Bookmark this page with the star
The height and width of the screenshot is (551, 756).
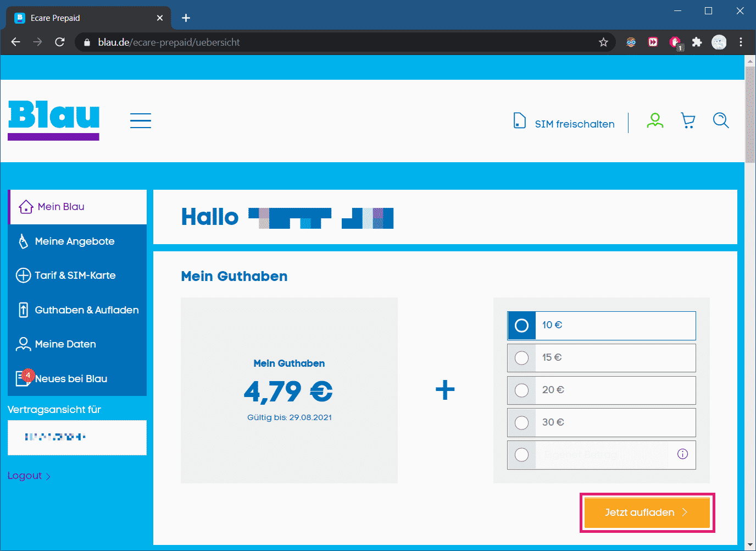[603, 42]
